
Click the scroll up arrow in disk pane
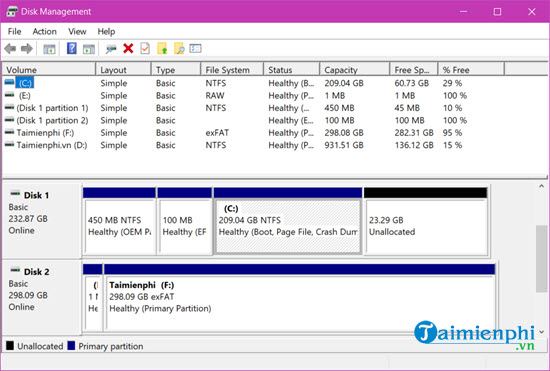pos(542,187)
